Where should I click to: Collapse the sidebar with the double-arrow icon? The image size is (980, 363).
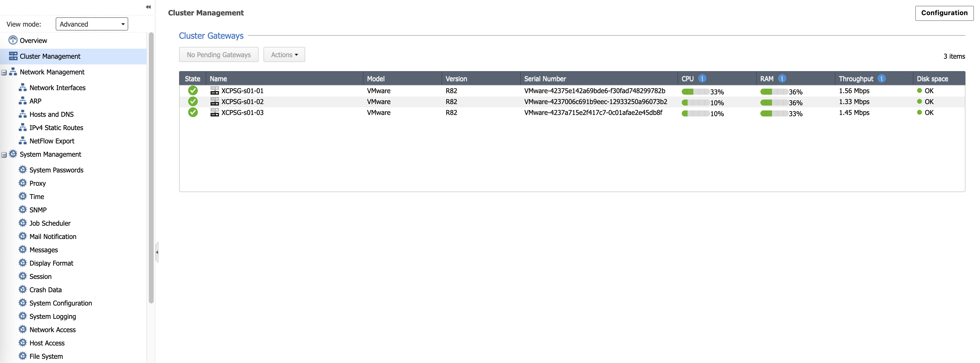[x=148, y=7]
